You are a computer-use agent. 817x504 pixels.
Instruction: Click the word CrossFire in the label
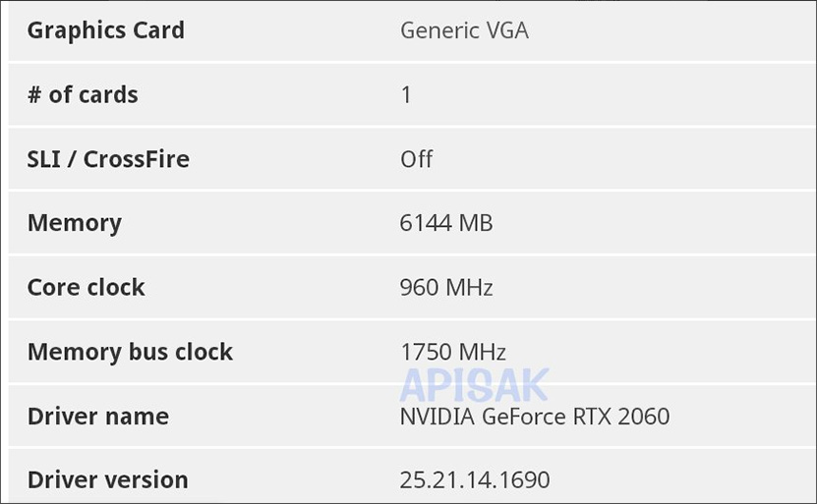coord(137,159)
